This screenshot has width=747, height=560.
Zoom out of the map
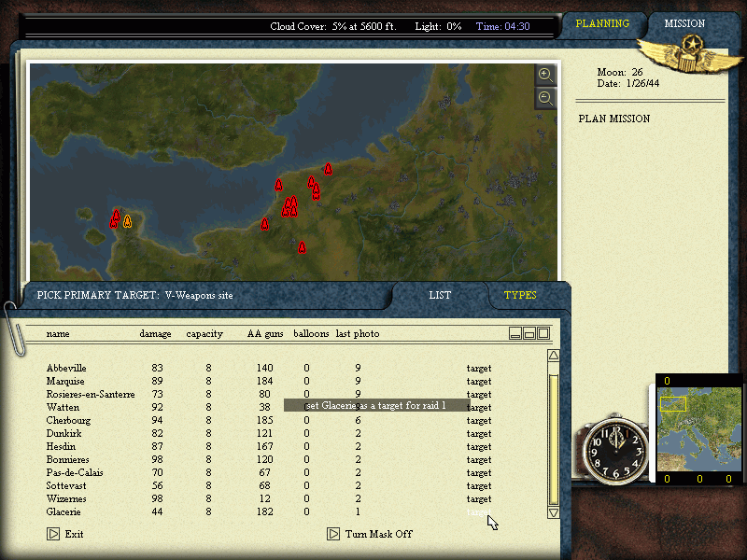click(x=545, y=99)
